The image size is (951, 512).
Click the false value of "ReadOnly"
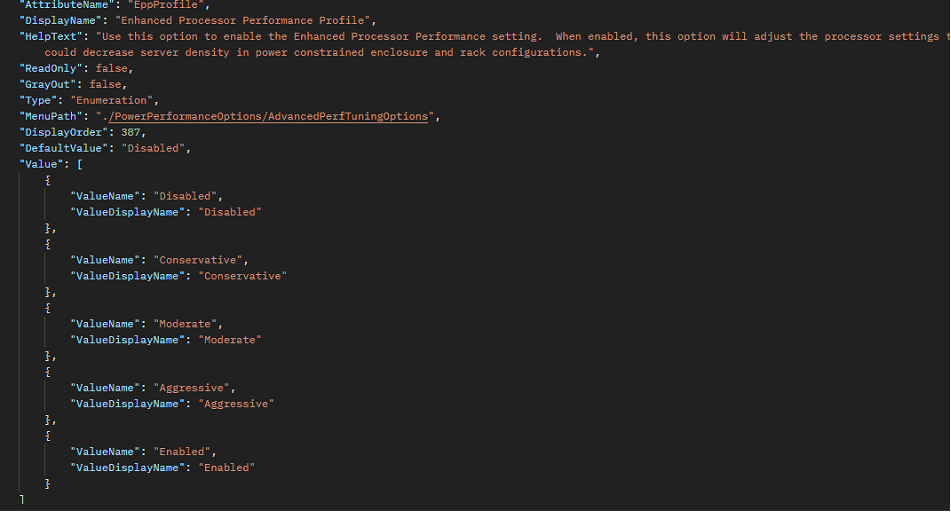[113, 68]
